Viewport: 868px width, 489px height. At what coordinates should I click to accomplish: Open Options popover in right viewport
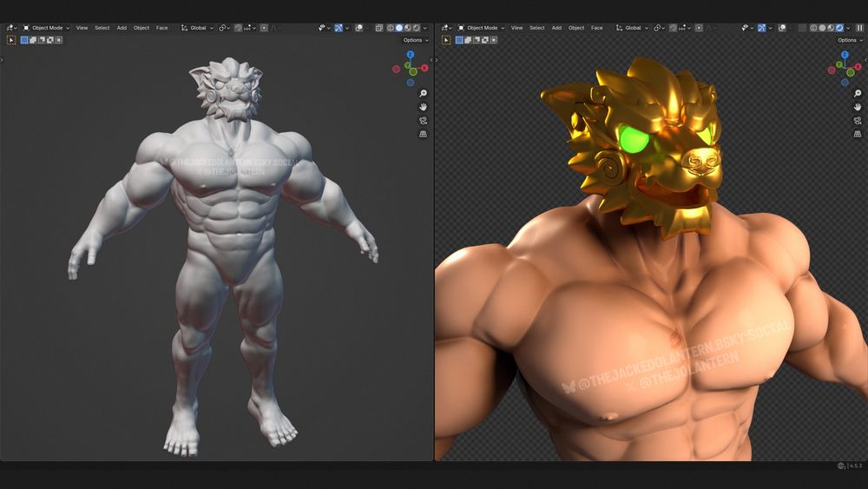(x=850, y=40)
